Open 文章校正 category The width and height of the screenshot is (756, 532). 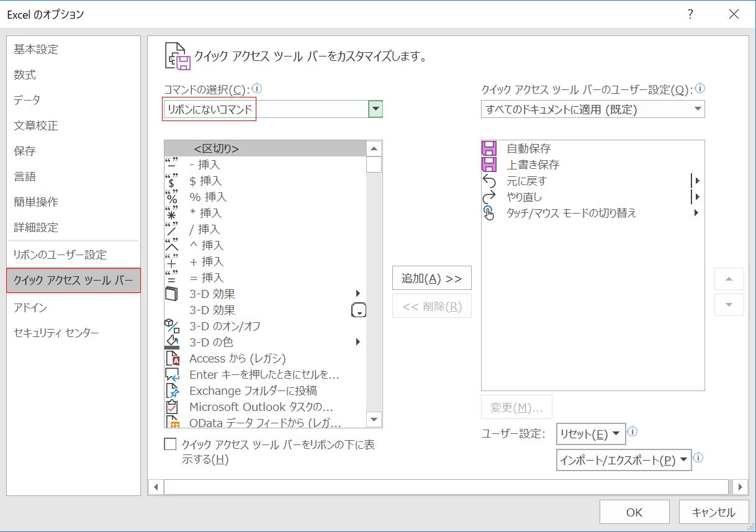[x=73, y=125]
